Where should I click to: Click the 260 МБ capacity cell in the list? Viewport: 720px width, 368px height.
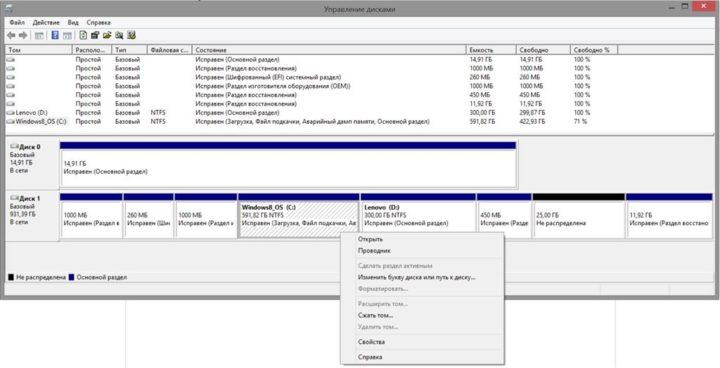click(479, 77)
